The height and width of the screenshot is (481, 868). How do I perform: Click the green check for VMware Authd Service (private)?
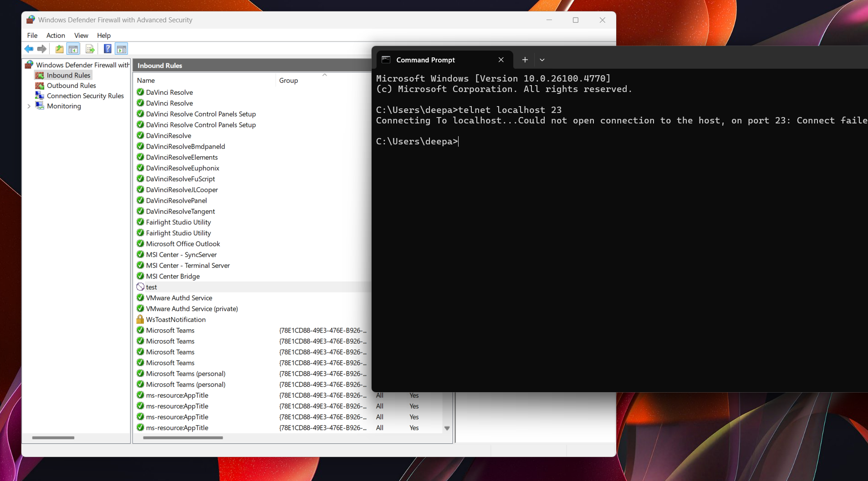(x=140, y=309)
